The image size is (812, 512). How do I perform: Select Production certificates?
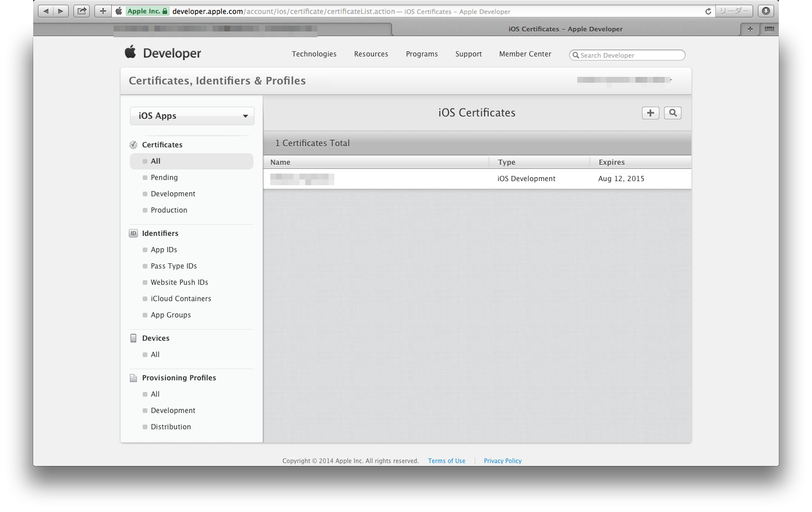[169, 210]
